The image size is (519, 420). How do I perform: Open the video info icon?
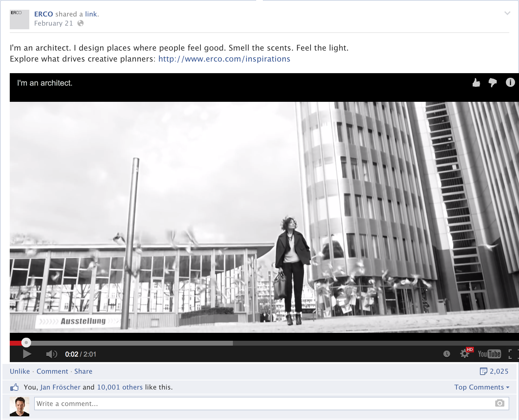click(510, 82)
